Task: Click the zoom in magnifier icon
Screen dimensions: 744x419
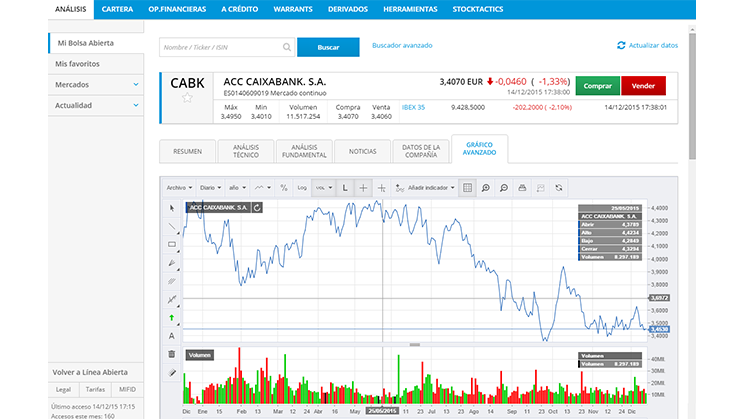Action: coord(485,188)
